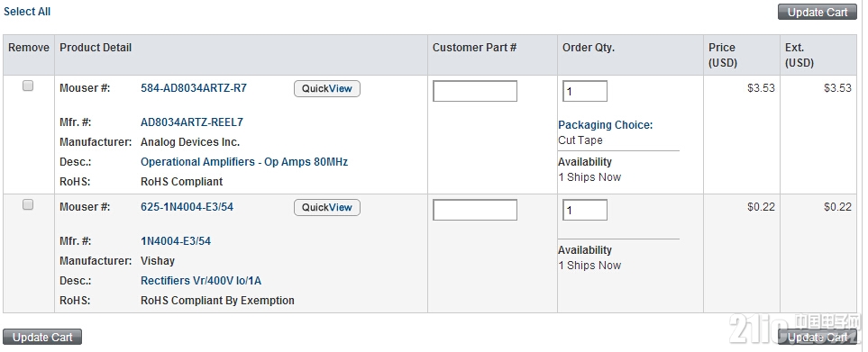
Task: Open Mouser part link 584-AD8034ARTZ-R7
Action: tap(194, 88)
